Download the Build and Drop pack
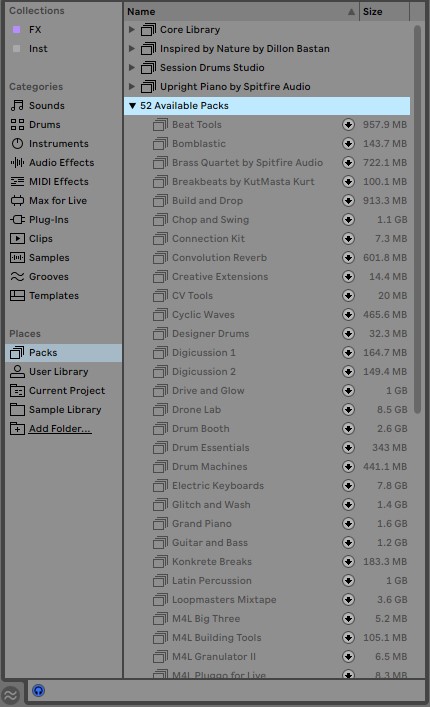Image resolution: width=430 pixels, height=707 pixels. click(x=348, y=201)
